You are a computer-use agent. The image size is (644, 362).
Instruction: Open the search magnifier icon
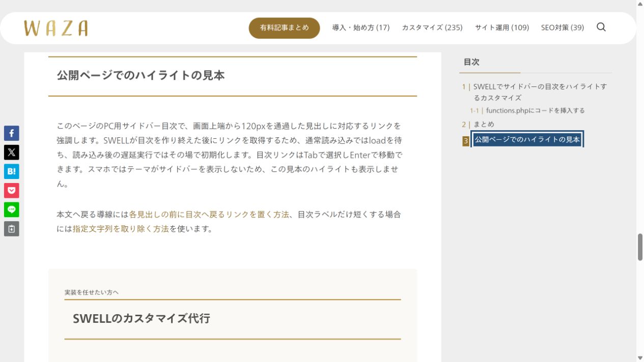point(601,27)
